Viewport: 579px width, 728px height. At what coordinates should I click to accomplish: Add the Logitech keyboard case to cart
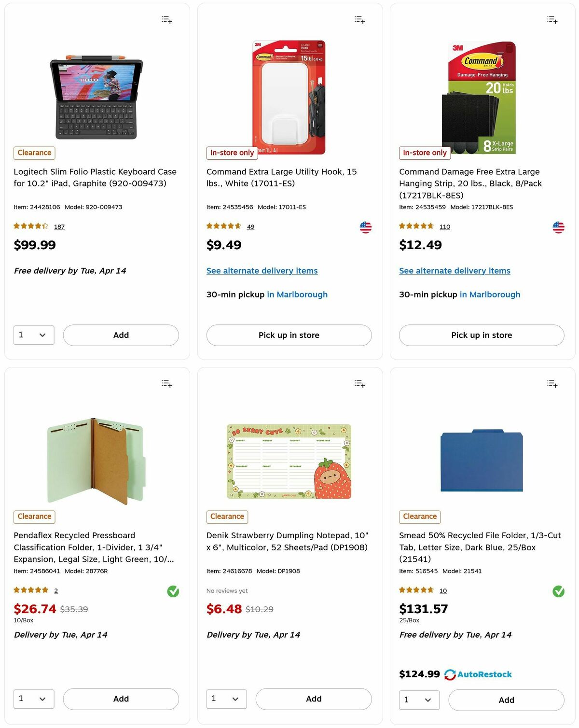coord(121,335)
